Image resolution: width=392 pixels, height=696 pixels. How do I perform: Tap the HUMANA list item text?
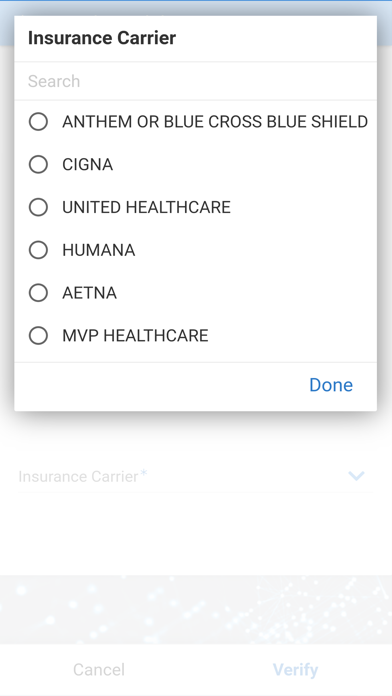point(99,250)
